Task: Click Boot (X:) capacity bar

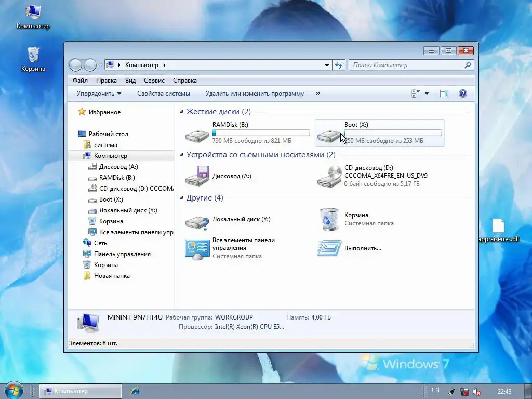Action: 393,133
